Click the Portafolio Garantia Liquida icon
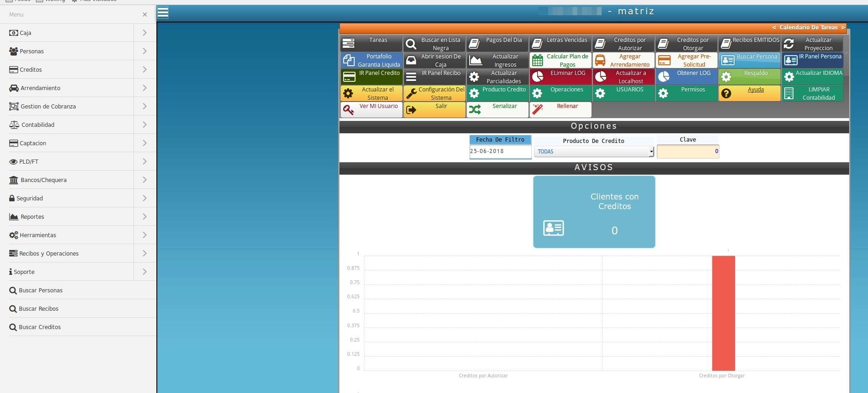The image size is (868, 393). point(349,60)
